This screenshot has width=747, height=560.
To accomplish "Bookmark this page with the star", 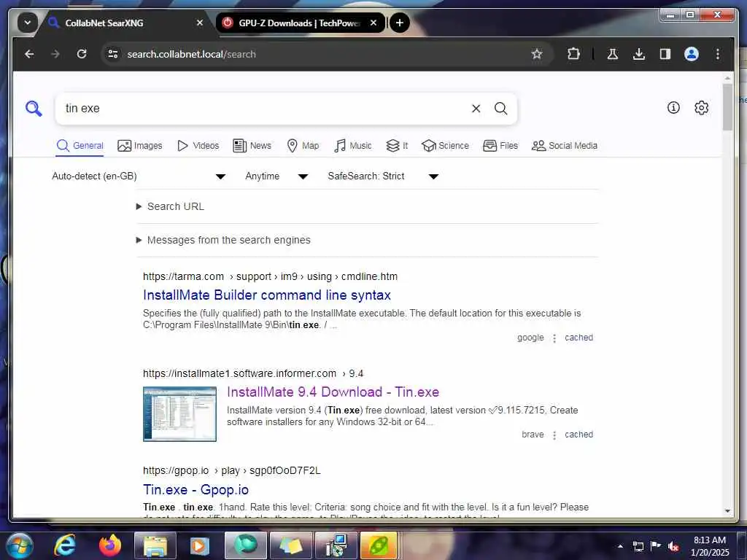I will [537, 54].
